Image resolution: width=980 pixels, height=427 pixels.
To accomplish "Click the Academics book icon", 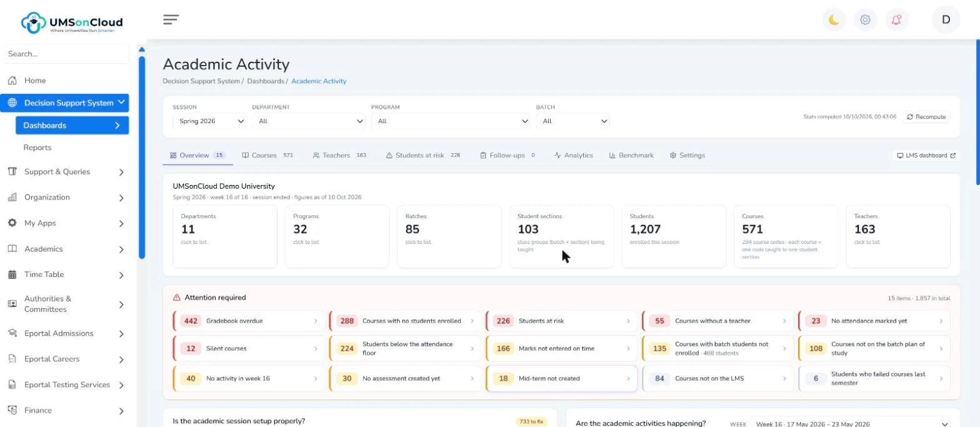I will pyautogui.click(x=12, y=249).
